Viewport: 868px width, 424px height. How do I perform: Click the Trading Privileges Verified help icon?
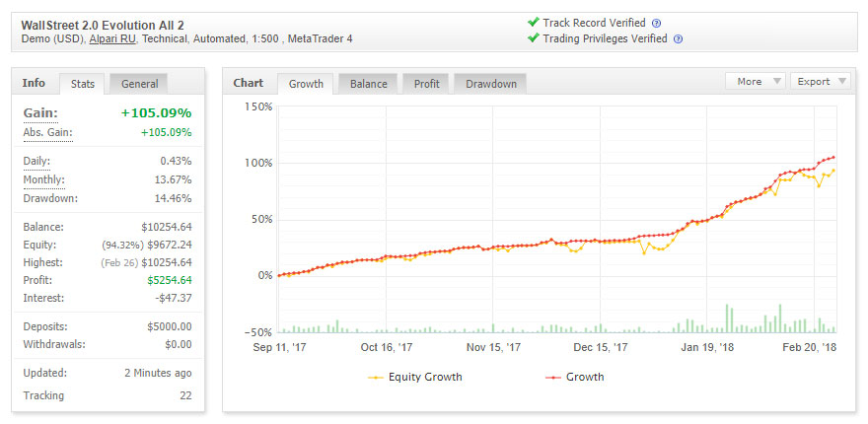pos(679,39)
